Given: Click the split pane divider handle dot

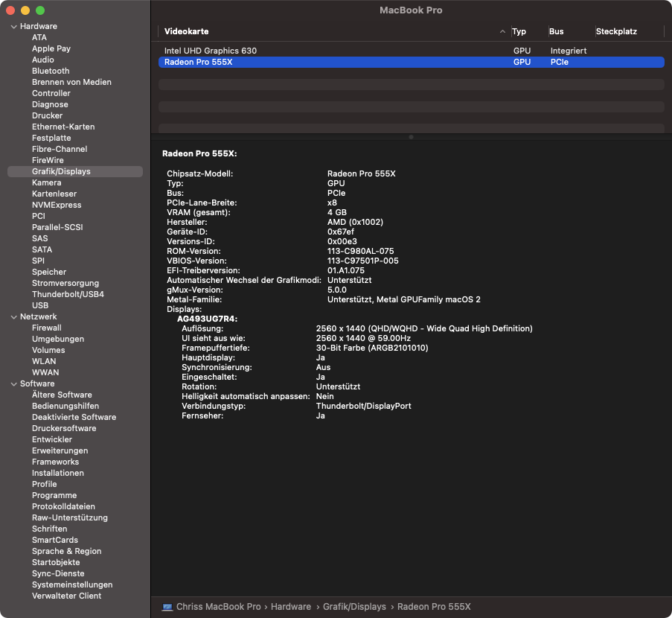Looking at the screenshot, I should coord(411,137).
